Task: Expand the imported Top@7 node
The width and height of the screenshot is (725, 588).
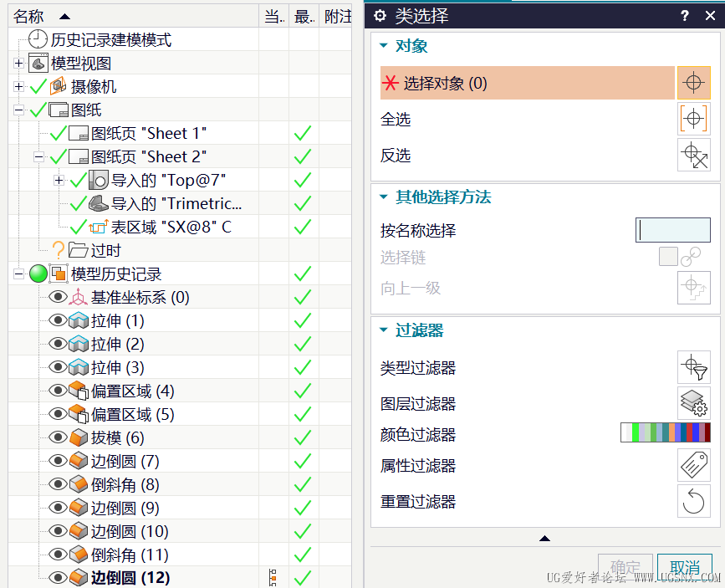Action: point(59,181)
